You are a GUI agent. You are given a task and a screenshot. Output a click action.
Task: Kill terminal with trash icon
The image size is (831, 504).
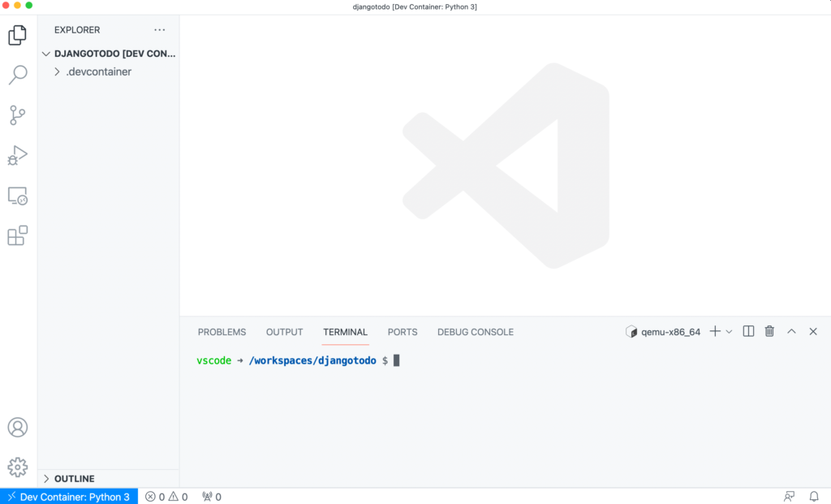[x=769, y=331]
